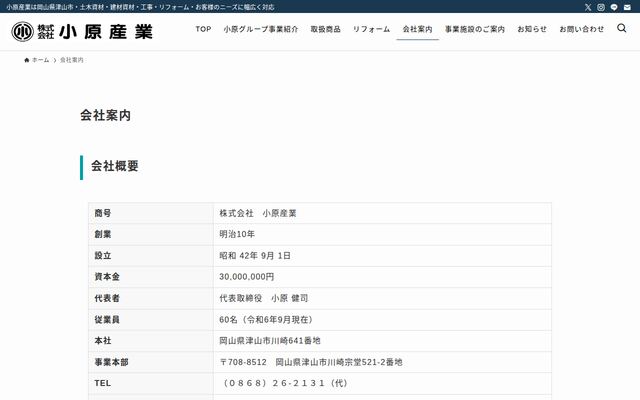This screenshot has height=400, width=640.
Task: Open リフォーム menu item
Action: coord(371,29)
